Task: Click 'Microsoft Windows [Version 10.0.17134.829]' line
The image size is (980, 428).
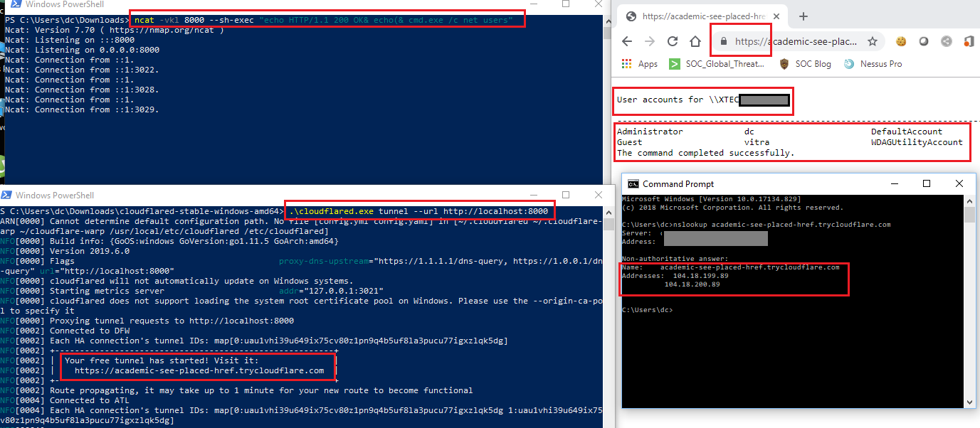Action: click(710, 199)
